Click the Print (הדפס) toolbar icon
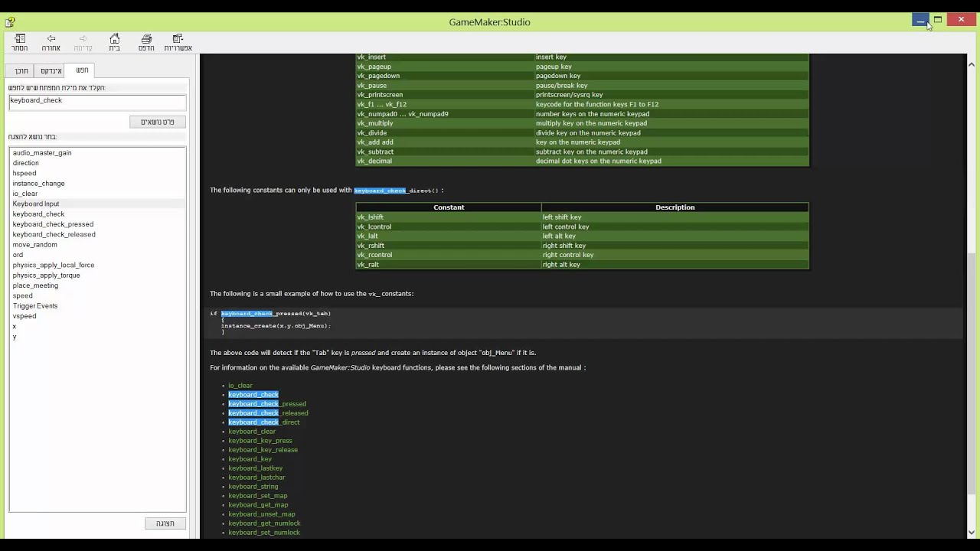Viewport: 980px width, 551px height. 146,42
